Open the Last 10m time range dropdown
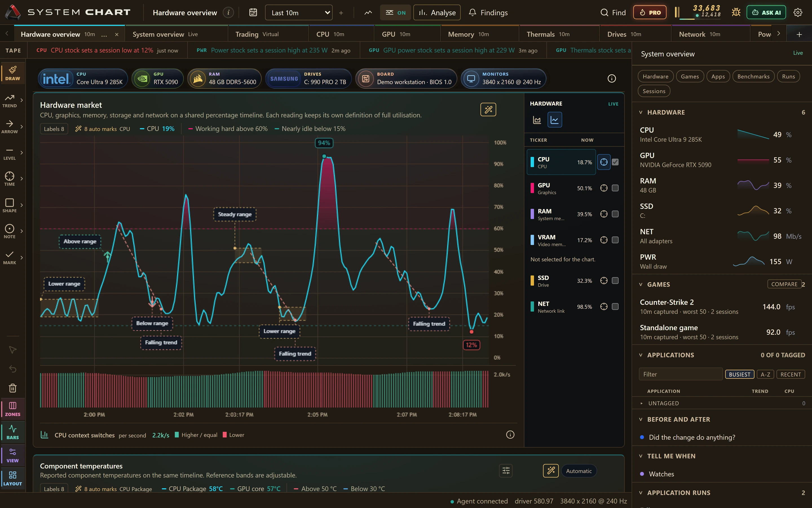The width and height of the screenshot is (812, 508). pos(299,12)
